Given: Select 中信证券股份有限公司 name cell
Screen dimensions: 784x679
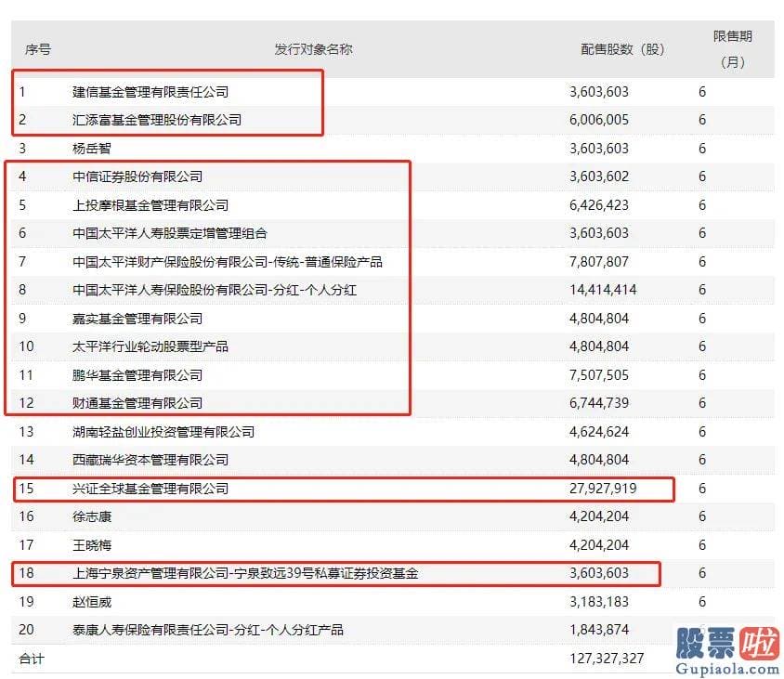Looking at the screenshot, I should click(x=137, y=176).
